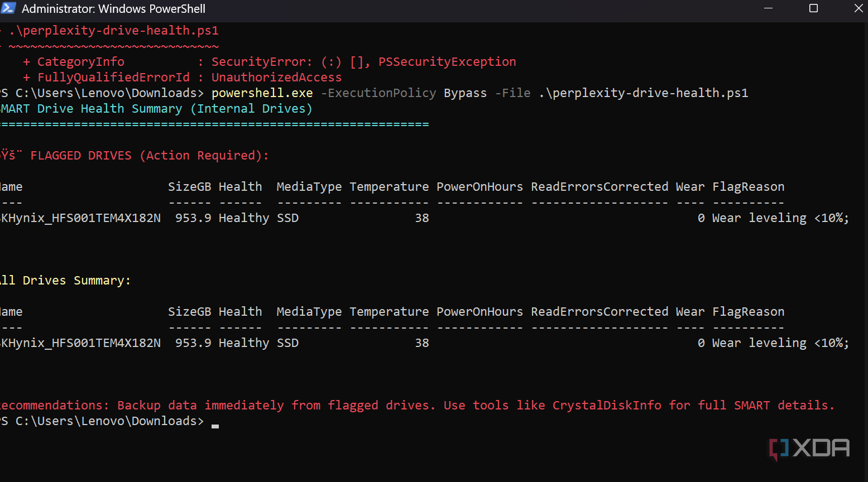Image resolution: width=868 pixels, height=482 pixels.
Task: Click 'ReadErrorsCorrected' header in the flagged drives table
Action: (600, 187)
